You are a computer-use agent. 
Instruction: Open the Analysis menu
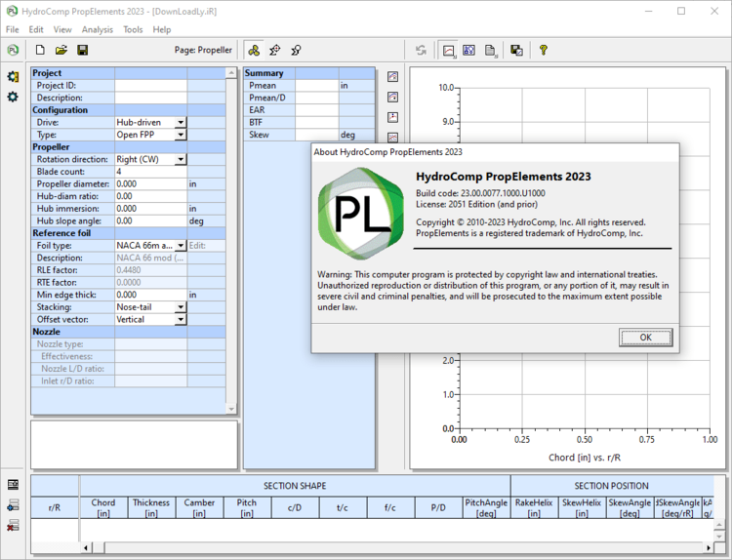click(97, 29)
